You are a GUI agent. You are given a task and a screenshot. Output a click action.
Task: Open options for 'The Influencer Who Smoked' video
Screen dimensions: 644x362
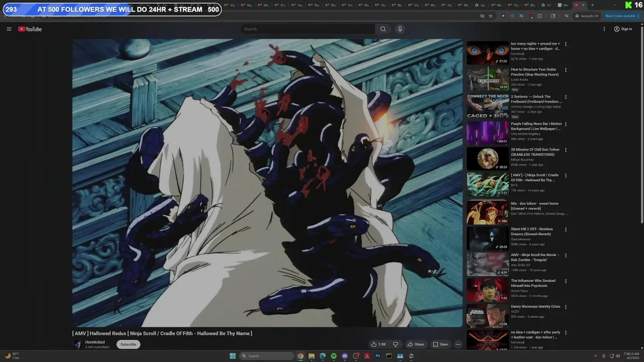tap(566, 281)
